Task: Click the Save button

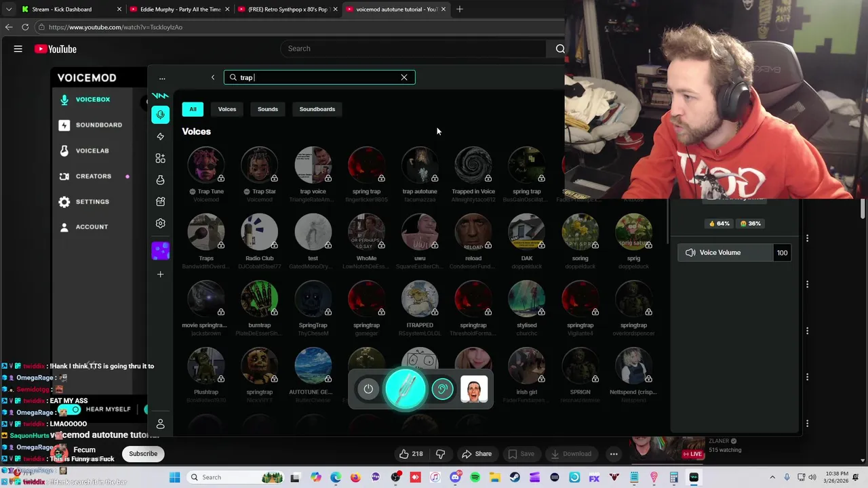Action: [x=521, y=453]
